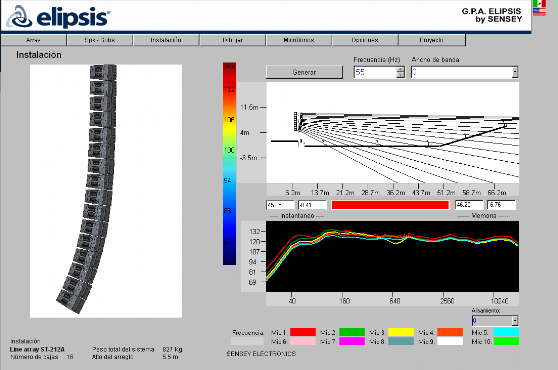Select the Dibujar tab

(x=233, y=40)
